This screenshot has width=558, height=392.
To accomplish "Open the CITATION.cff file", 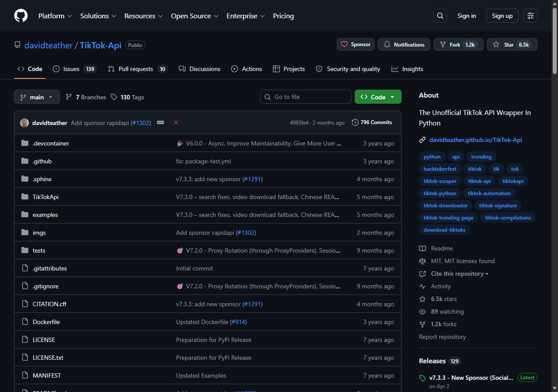I will coord(50,304).
